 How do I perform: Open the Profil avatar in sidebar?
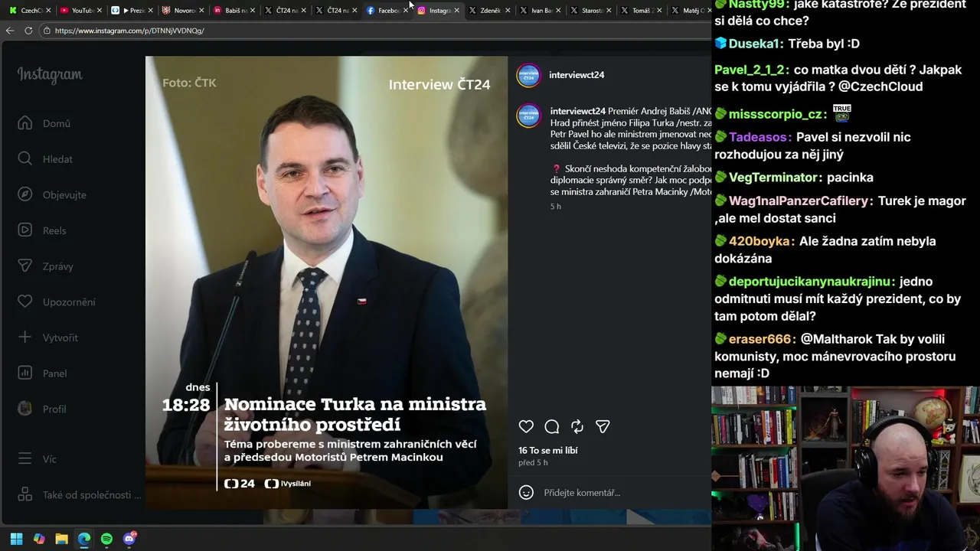[x=25, y=409]
